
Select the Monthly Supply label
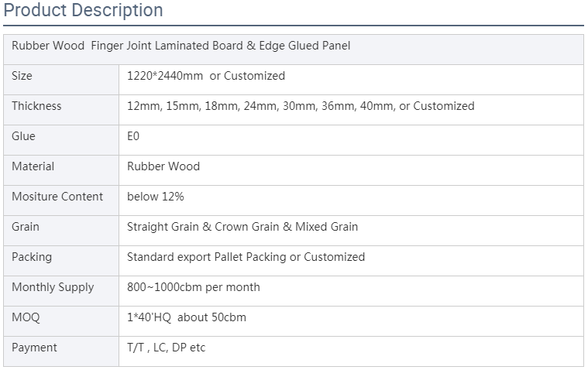53,287
